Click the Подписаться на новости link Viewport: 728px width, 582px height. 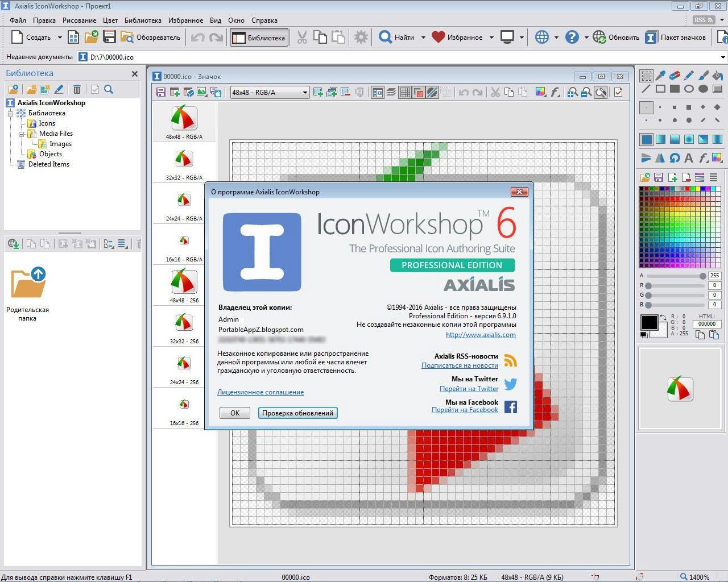(x=460, y=365)
